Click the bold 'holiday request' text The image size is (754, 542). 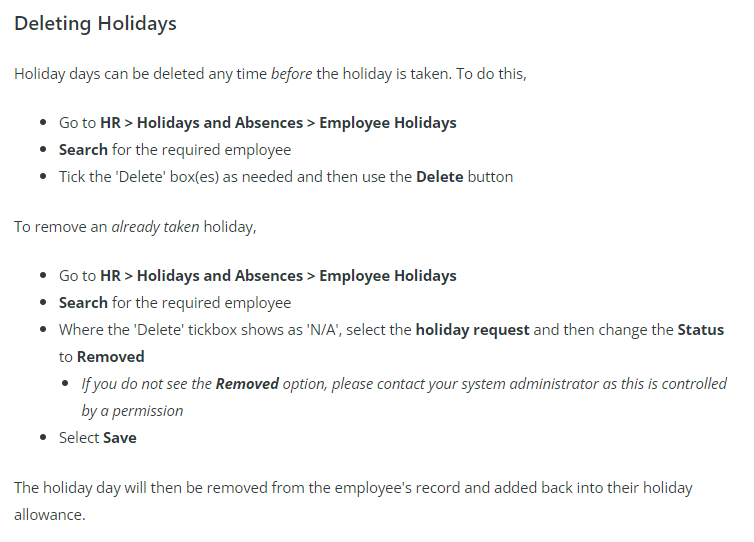click(x=472, y=330)
